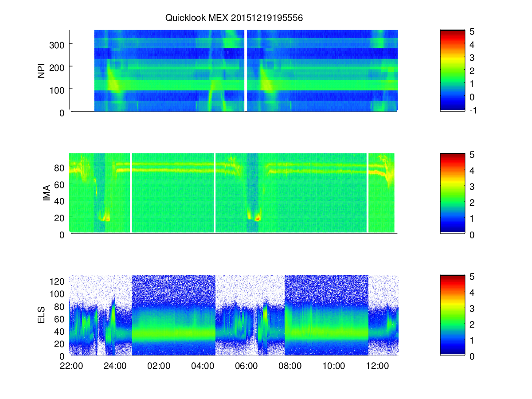
Task: Click the 02:00 time tick label
Action: (x=159, y=367)
